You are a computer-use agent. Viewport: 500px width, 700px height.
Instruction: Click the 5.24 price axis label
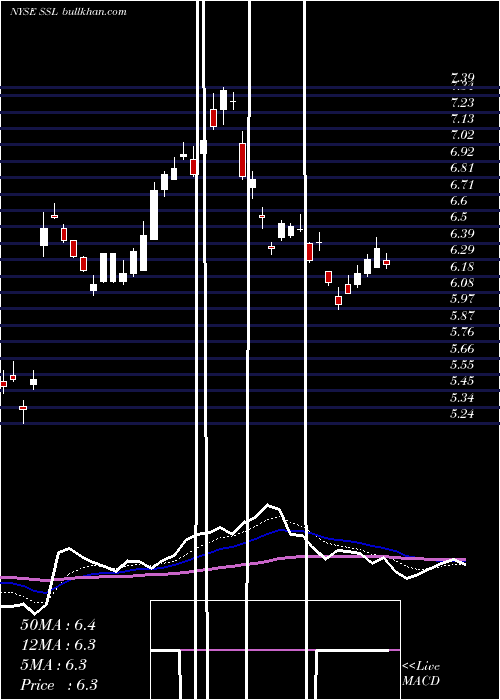click(x=462, y=414)
